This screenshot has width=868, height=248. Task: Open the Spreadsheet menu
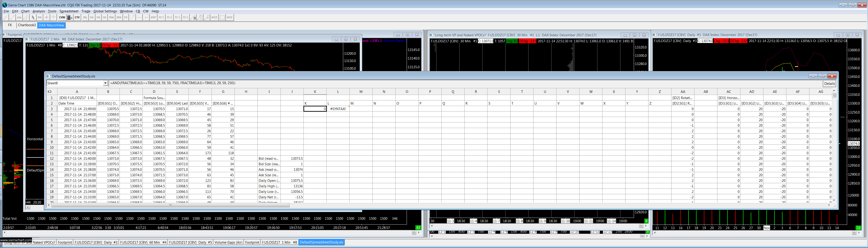pos(69,11)
